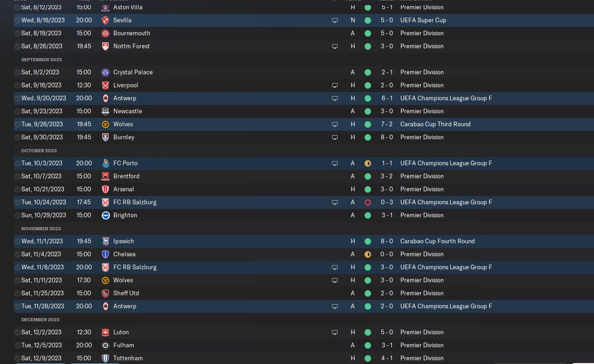
Task: Click the Ipswich club badge
Action: (105, 241)
